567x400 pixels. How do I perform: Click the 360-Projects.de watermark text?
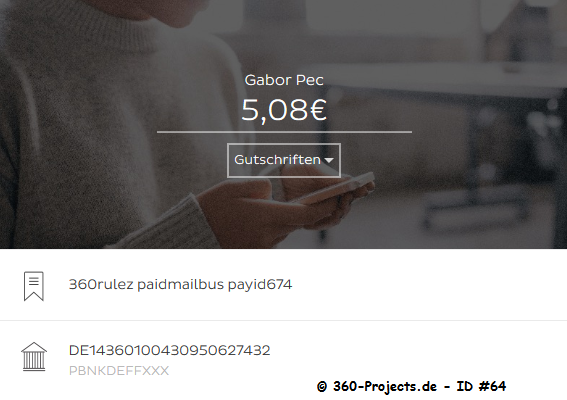[385, 386]
